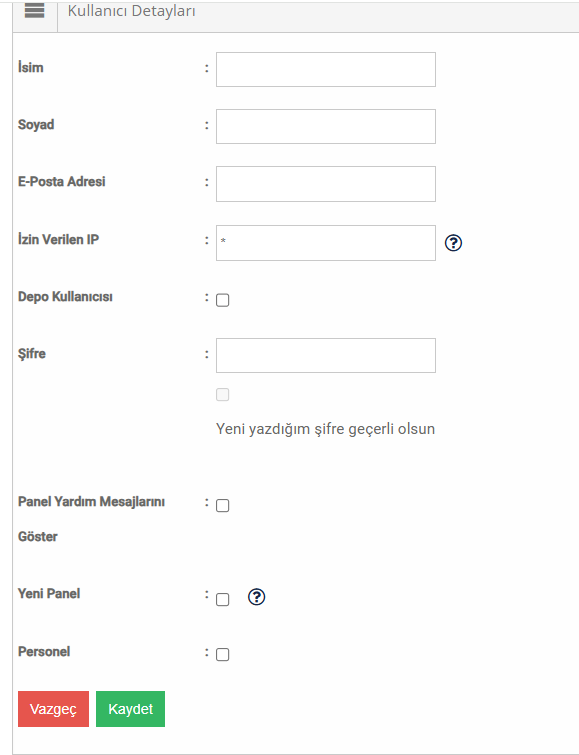The width and height of the screenshot is (579, 755).
Task: Click checkbox above Yeni yazdığım şifre text
Action: tap(223, 395)
